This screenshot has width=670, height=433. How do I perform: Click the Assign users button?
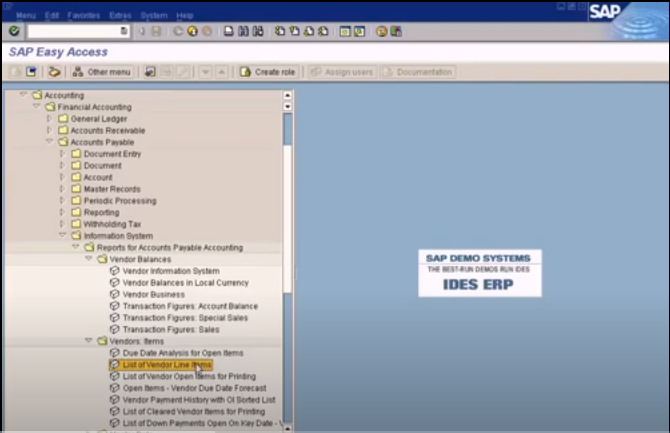click(341, 72)
